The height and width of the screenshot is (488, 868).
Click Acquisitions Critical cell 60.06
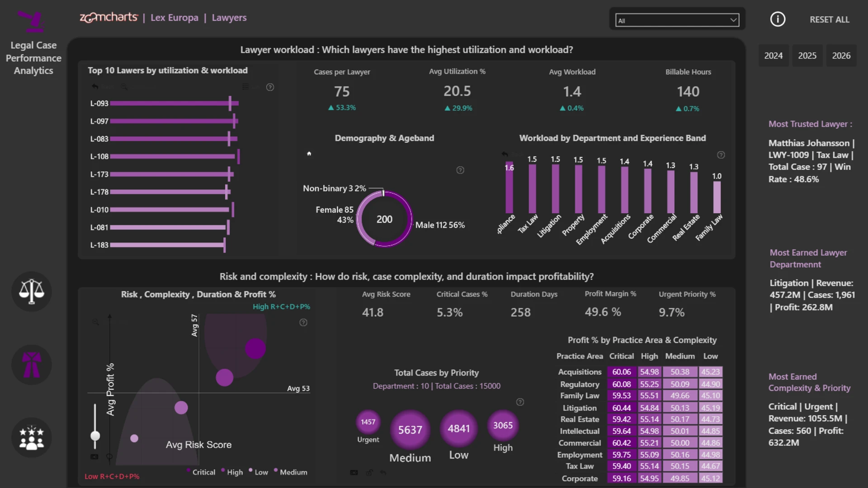tap(622, 372)
